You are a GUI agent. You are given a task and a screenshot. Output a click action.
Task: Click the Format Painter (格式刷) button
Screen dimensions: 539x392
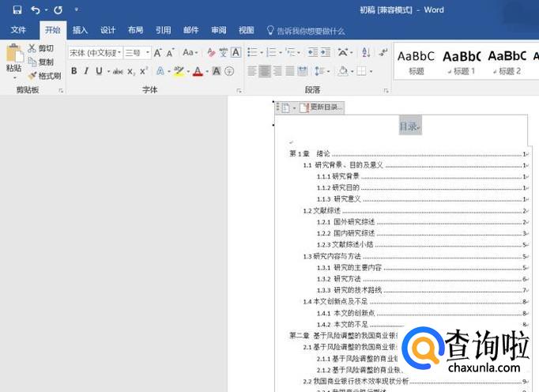[44, 76]
